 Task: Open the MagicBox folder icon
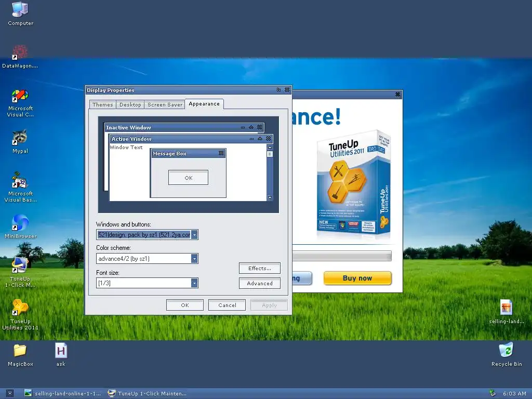pyautogui.click(x=20, y=355)
